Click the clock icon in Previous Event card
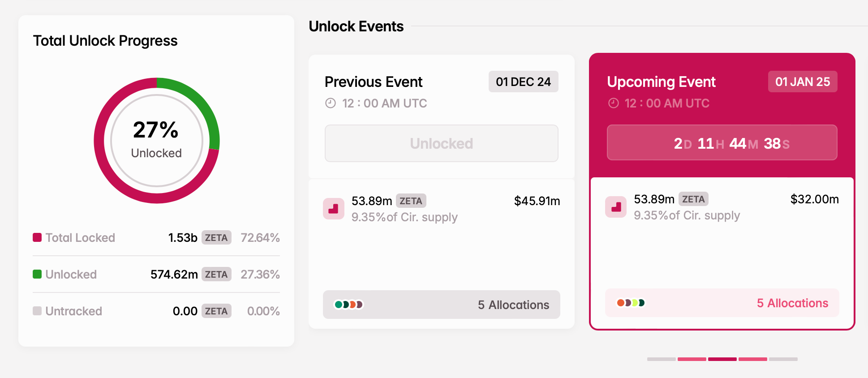 [331, 103]
